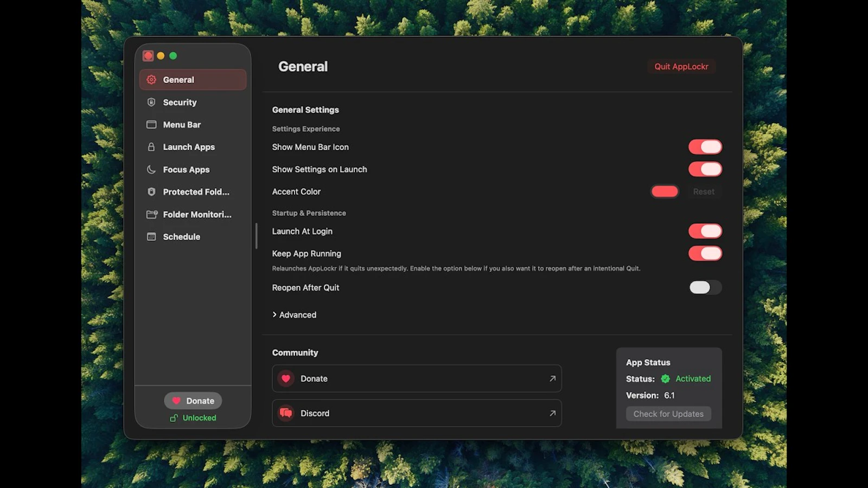Click the General gear icon in sidebar

[151, 80]
